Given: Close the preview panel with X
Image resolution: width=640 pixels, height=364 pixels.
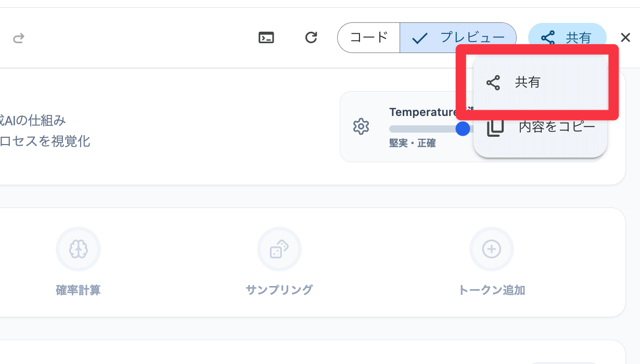Looking at the screenshot, I should [625, 37].
